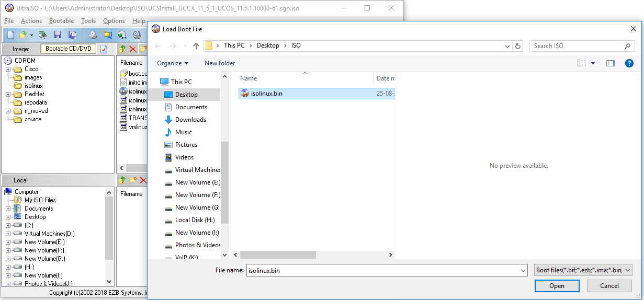This screenshot has width=644, height=300.
Task: Select the CDROM root node in image tree
Action: coord(25,61)
